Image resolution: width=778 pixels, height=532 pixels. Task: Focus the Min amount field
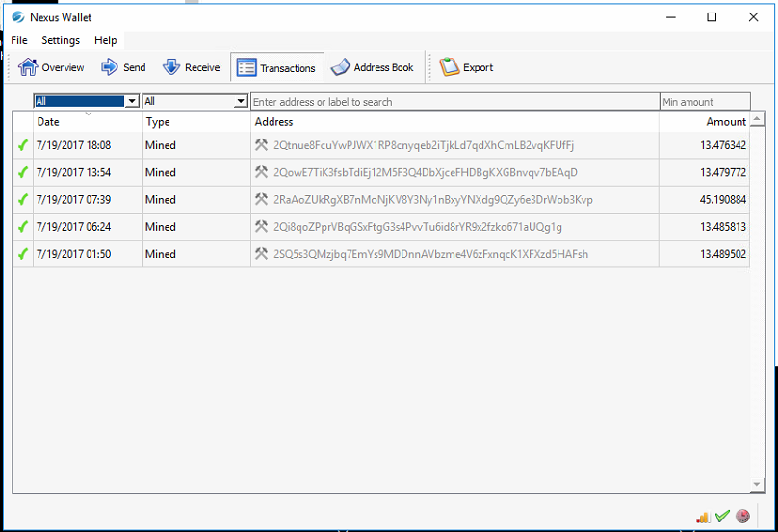pyautogui.click(x=705, y=102)
